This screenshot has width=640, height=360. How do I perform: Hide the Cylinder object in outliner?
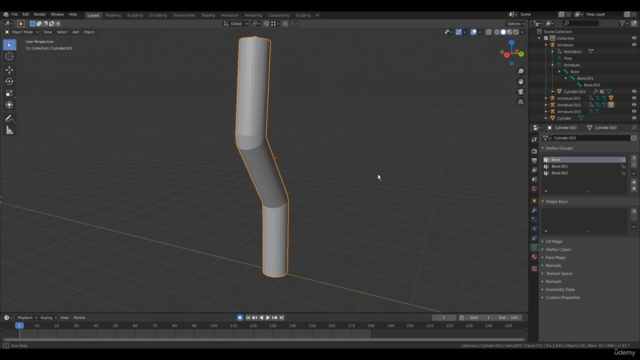pos(634,118)
